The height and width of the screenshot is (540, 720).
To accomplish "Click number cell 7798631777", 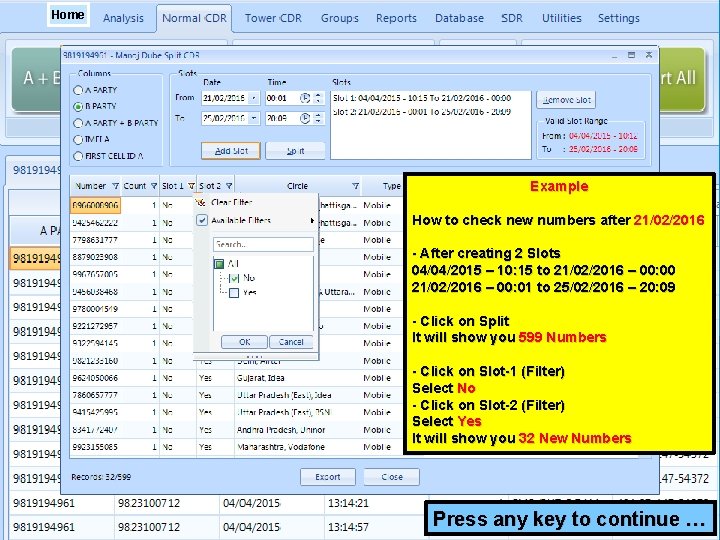I will point(95,240).
